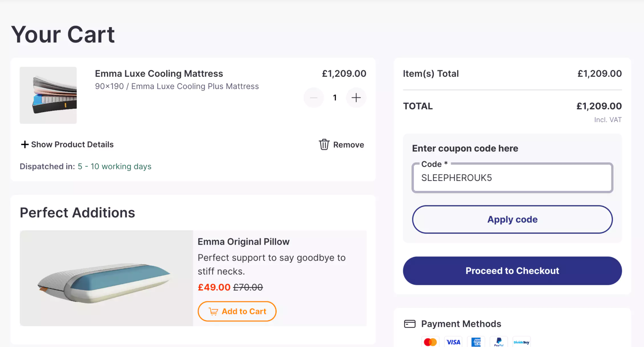Viewport: 644px width, 347px height.
Task: Increase mattress quantity with plus button
Action: (356, 98)
